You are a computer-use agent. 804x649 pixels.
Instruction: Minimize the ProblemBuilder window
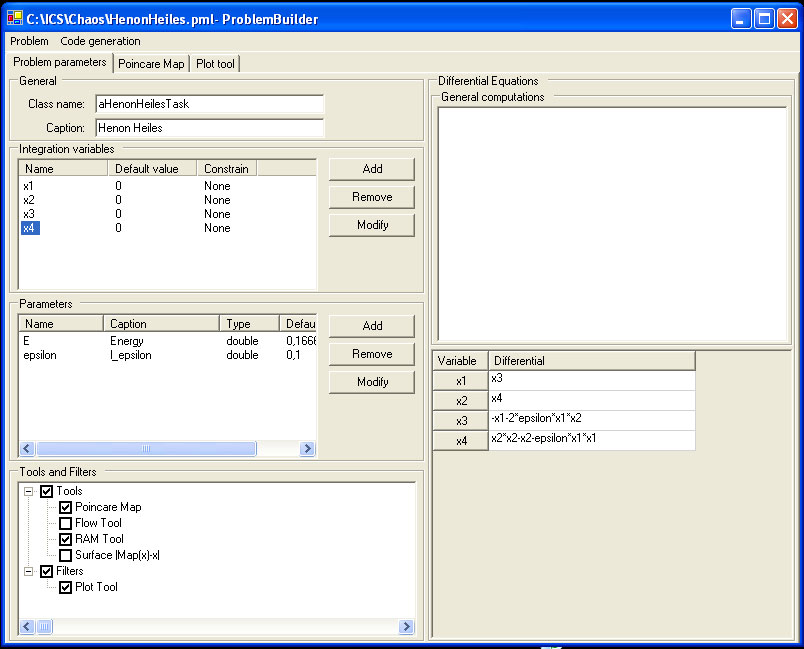740,19
